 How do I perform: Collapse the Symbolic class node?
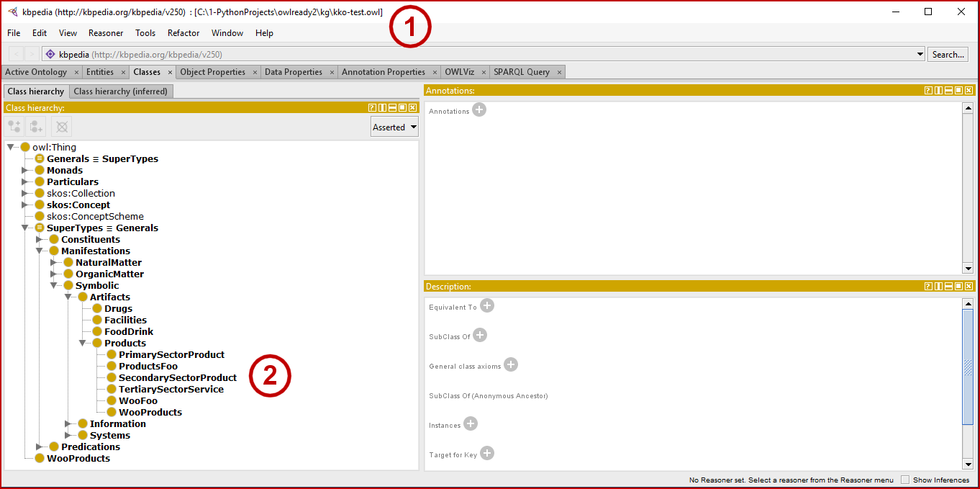[54, 285]
